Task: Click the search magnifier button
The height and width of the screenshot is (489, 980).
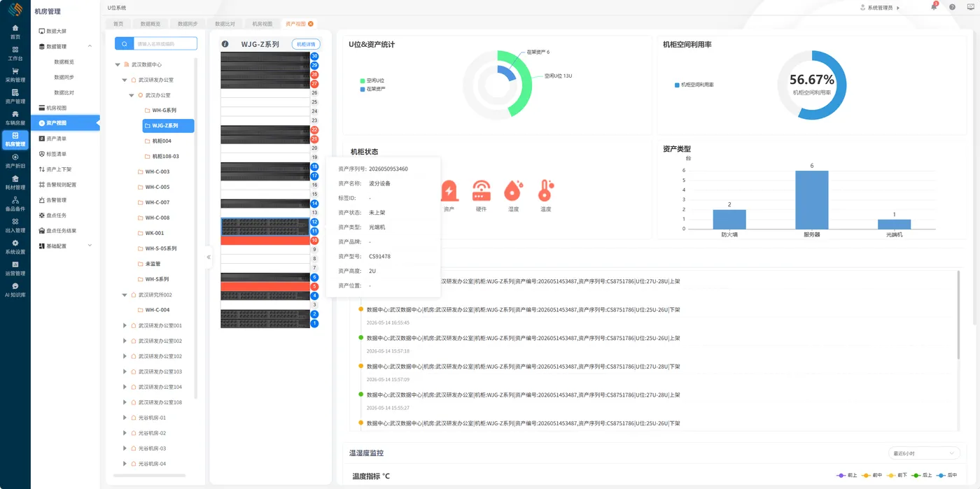Action: pos(124,43)
